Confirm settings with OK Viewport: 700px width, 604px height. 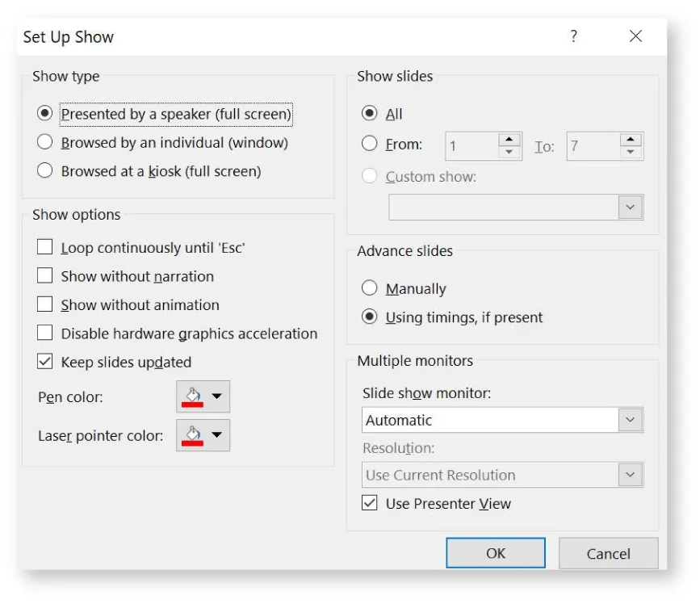(495, 553)
